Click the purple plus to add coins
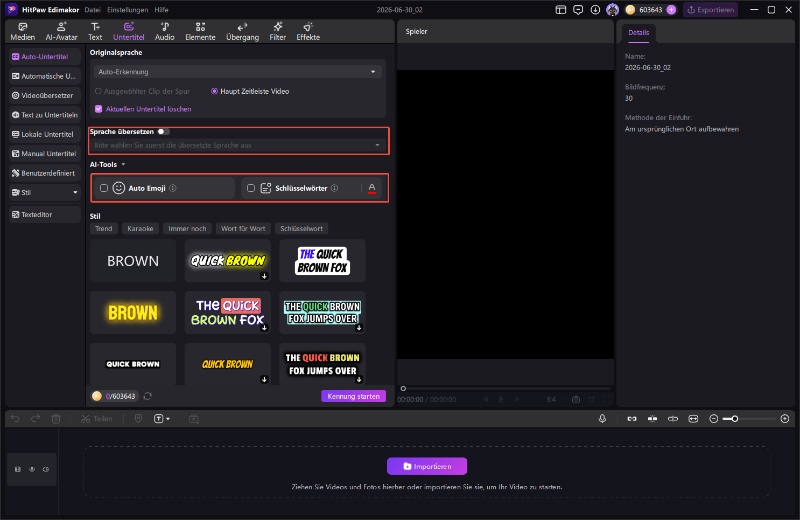Viewport: 800px width, 520px height. click(x=671, y=10)
